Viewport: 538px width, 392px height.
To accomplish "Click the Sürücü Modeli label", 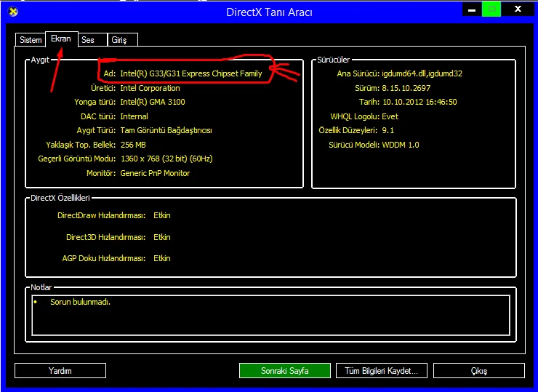I will pos(354,145).
